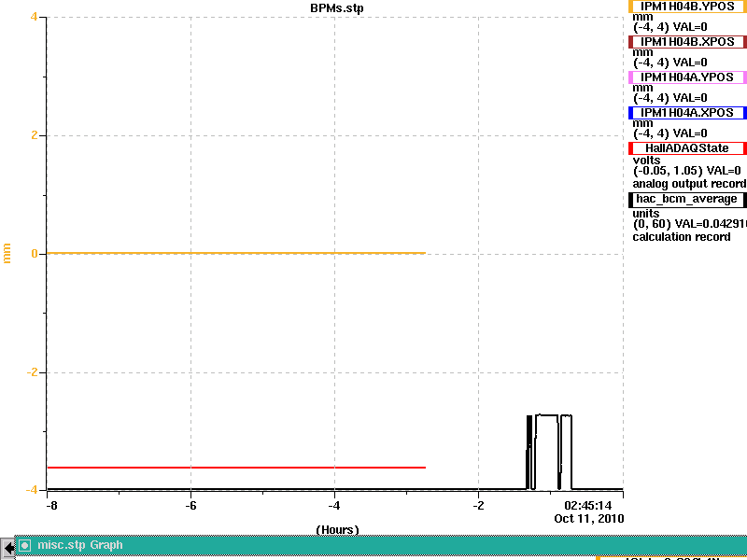Click the y-axis value -4
Image resolution: width=747 pixels, height=560 pixels.
pos(32,489)
